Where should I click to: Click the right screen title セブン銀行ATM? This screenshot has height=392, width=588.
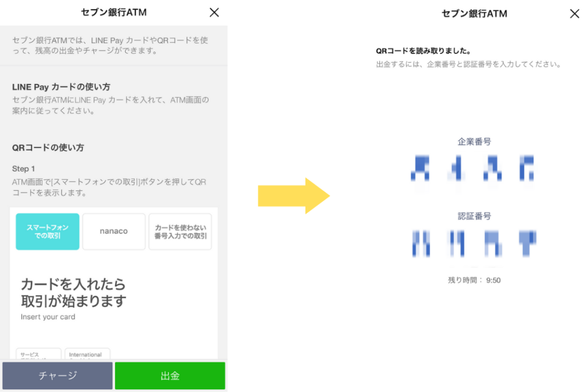click(474, 14)
